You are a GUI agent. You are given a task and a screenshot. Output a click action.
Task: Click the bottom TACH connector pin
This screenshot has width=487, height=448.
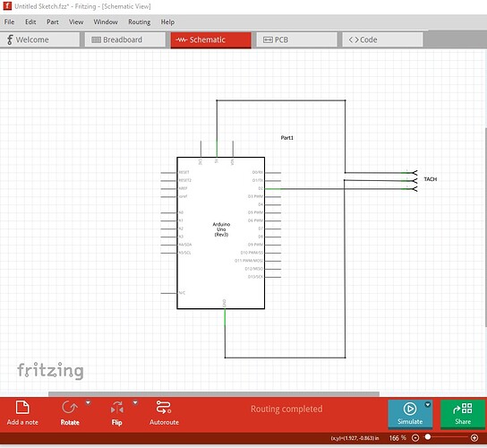[410, 189]
